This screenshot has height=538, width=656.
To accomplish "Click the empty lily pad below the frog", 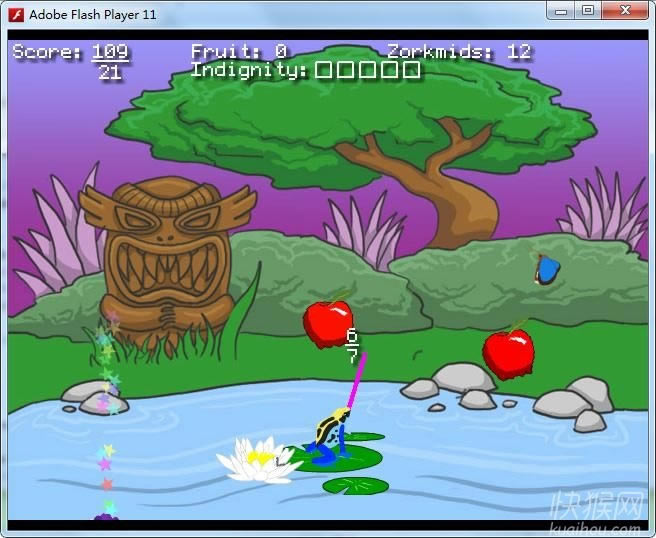I will coord(355,486).
